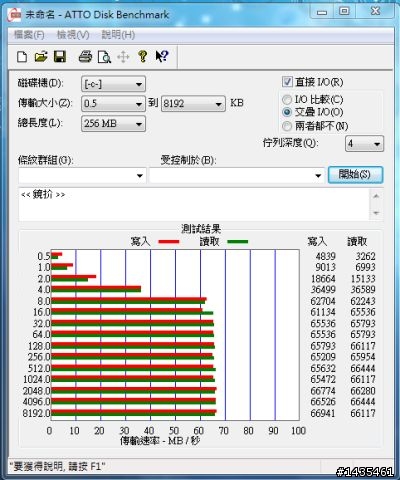This screenshot has height=480, width=400.
Task: Click the four-arrow move icon
Action: point(123,57)
